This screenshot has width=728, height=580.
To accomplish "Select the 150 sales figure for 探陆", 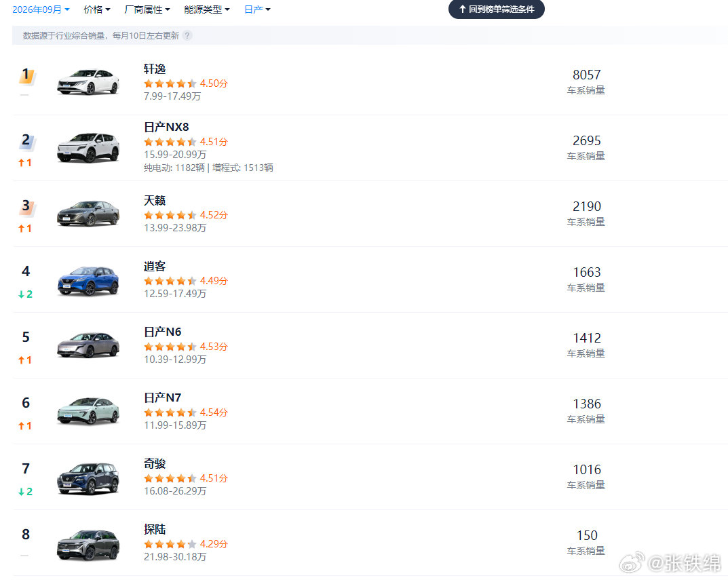I will point(587,535).
